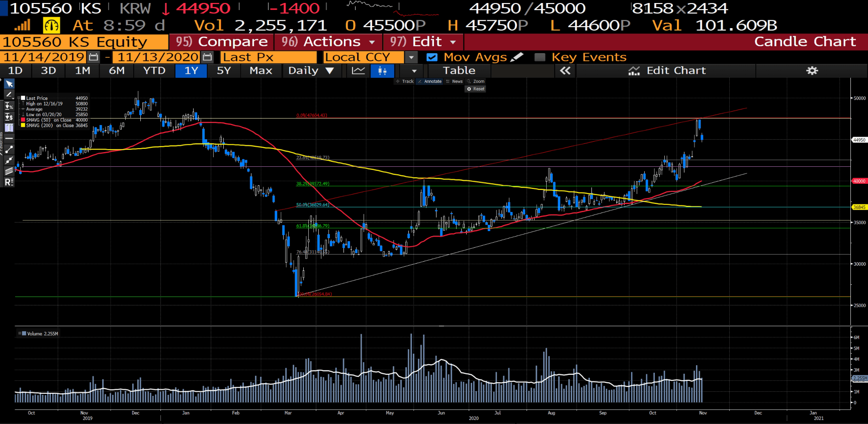Expand the Local CCY currency dropdown

click(411, 57)
